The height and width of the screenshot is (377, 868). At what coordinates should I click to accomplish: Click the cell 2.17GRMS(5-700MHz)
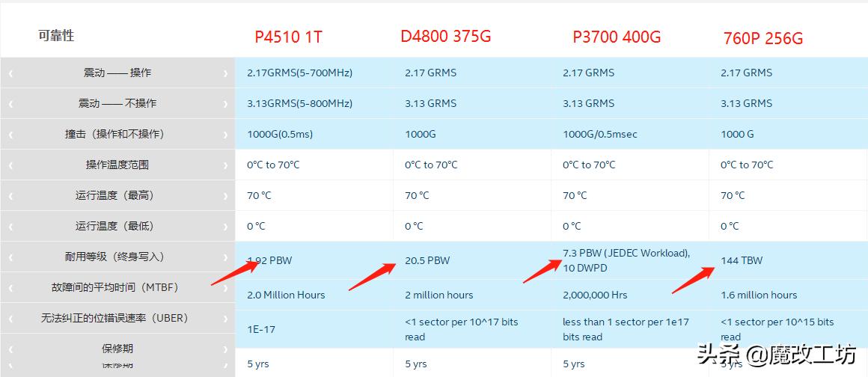point(299,73)
